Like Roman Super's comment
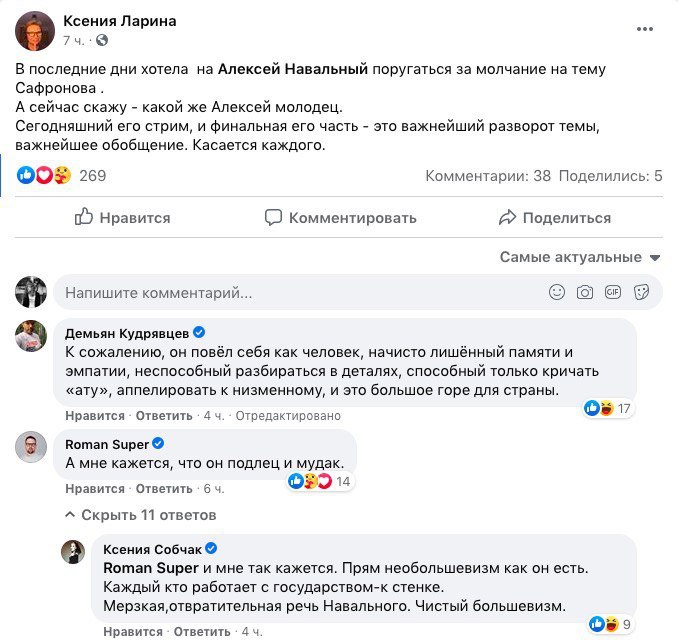678x641 pixels. click(95, 489)
